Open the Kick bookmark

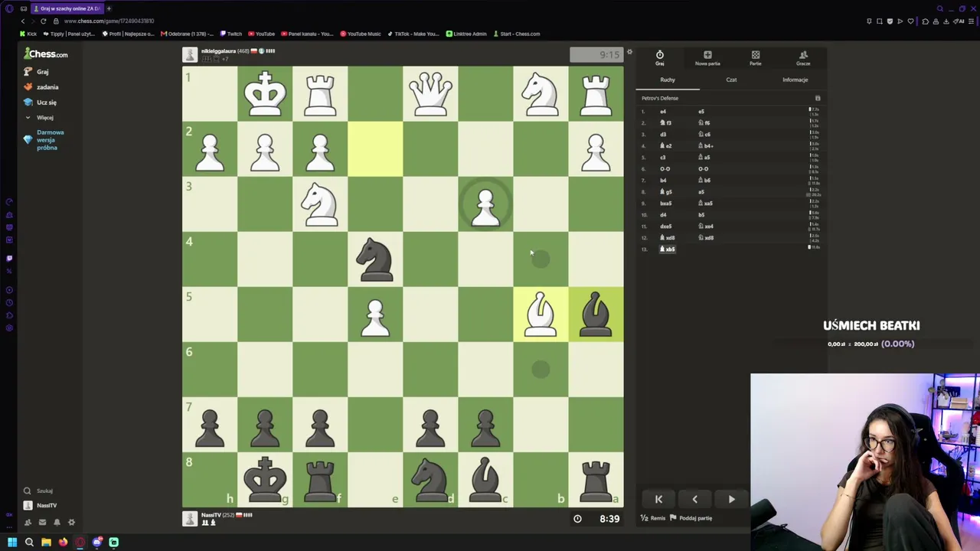pos(29,34)
